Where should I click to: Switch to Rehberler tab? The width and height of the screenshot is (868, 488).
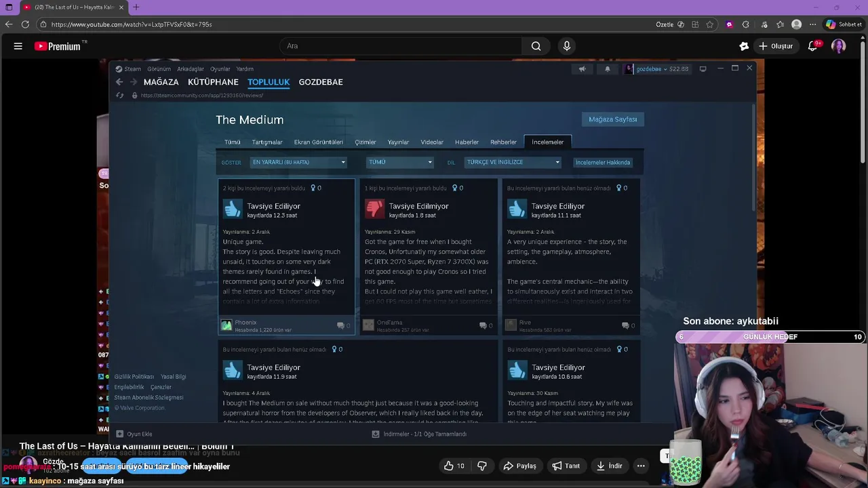503,142
